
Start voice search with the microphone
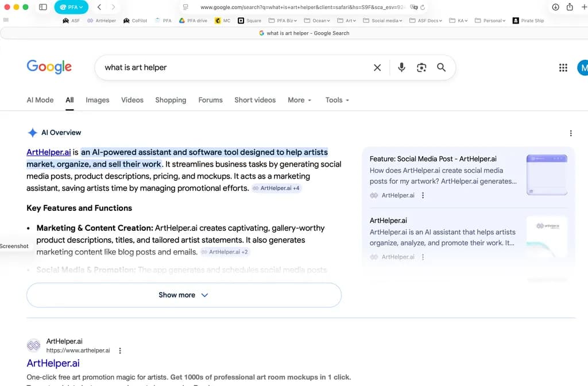401,68
